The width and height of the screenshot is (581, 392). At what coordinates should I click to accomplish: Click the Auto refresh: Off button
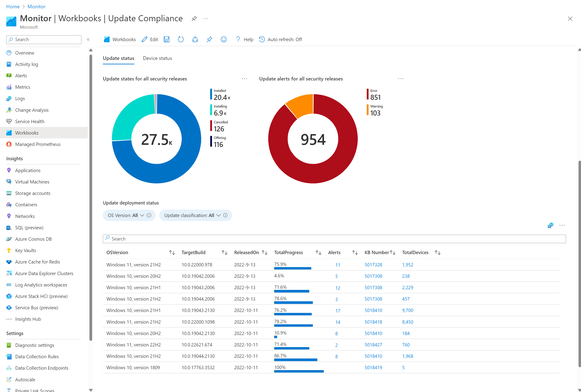pyautogui.click(x=280, y=40)
